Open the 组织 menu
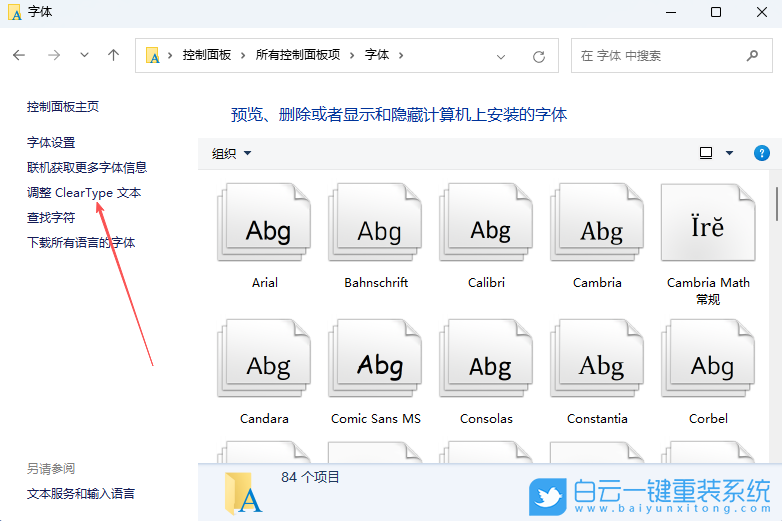 pyautogui.click(x=231, y=153)
